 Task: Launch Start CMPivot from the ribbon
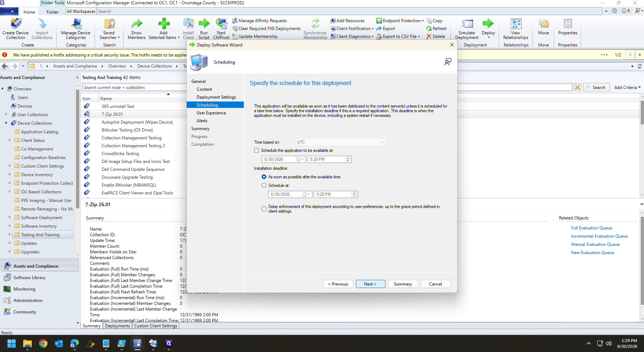pyautogui.click(x=221, y=29)
